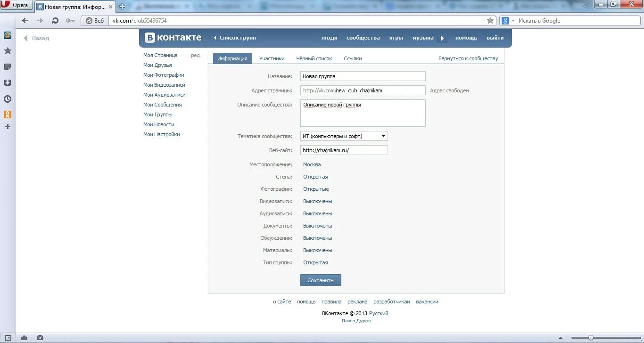The width and height of the screenshot is (644, 343).
Task: Click the Описание сообщества text area
Action: click(363, 113)
